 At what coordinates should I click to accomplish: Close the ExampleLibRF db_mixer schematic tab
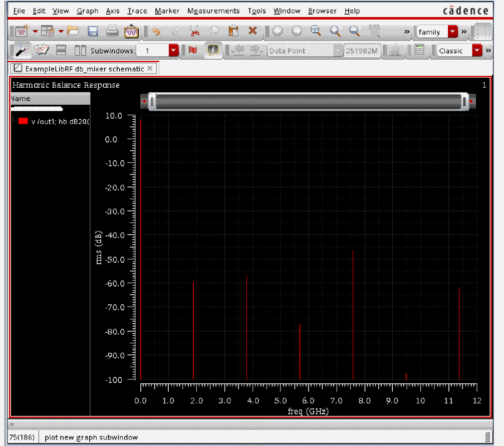pyautogui.click(x=150, y=68)
